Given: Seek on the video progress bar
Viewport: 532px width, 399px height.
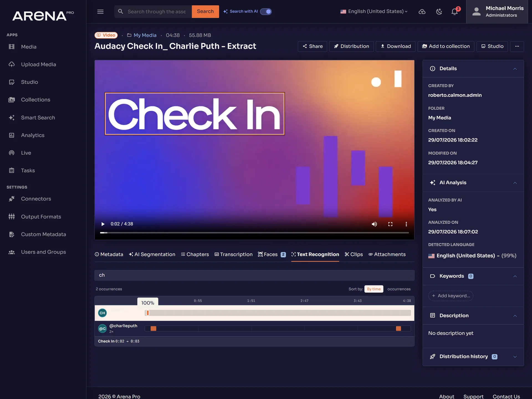Looking at the screenshot, I should pyautogui.click(x=254, y=233).
